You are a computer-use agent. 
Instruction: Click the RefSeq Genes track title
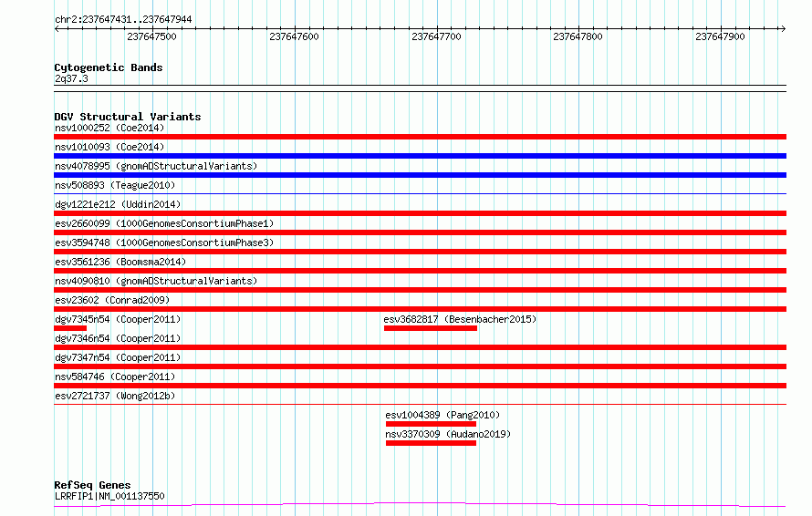(92, 485)
